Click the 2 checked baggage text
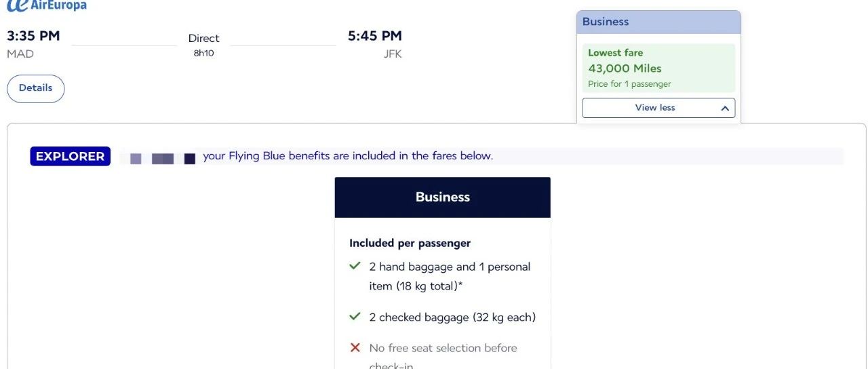Screen dimensions: 868x369 tap(452, 317)
